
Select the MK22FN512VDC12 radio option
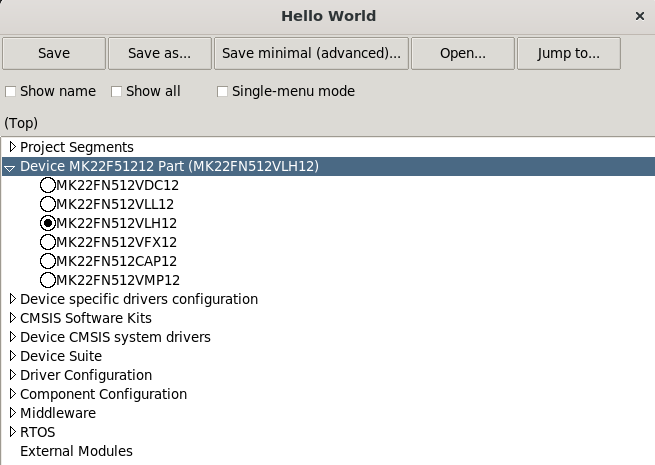[x=48, y=186]
